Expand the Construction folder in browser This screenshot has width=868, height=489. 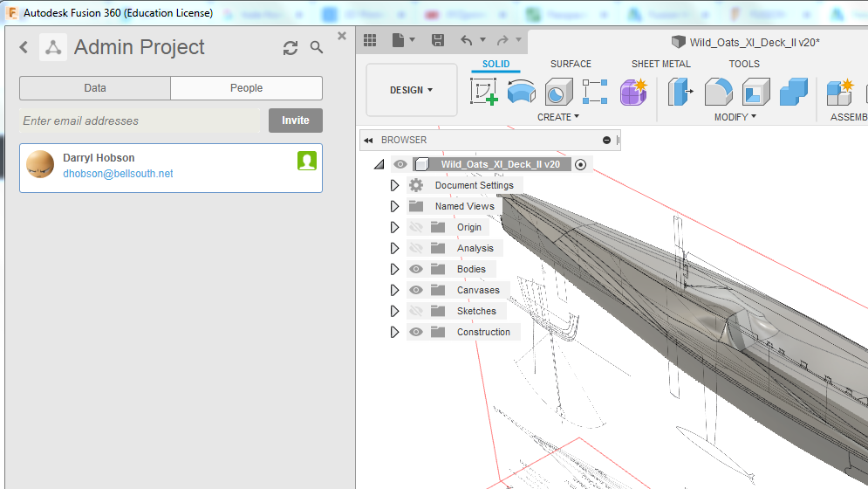pyautogui.click(x=394, y=332)
